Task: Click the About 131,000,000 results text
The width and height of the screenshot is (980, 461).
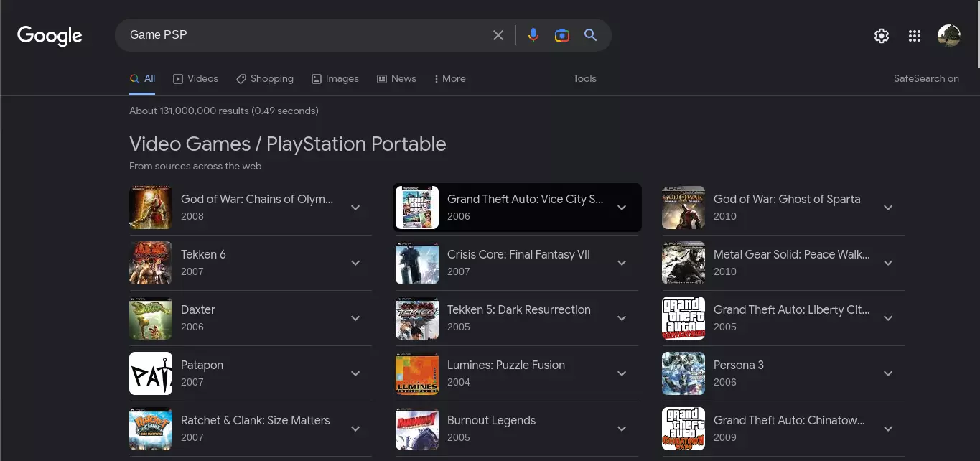Action: (x=224, y=111)
